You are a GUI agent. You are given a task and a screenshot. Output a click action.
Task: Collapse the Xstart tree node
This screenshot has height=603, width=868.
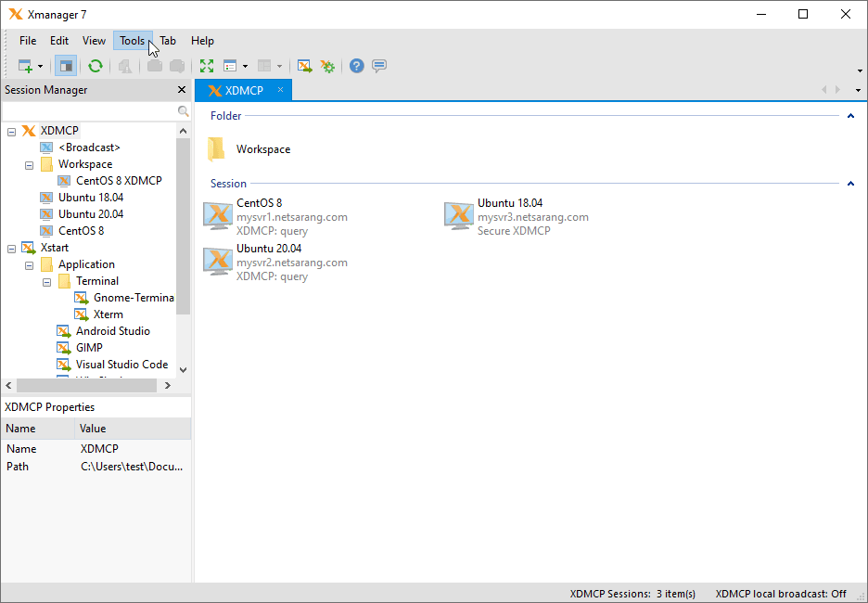coord(12,249)
